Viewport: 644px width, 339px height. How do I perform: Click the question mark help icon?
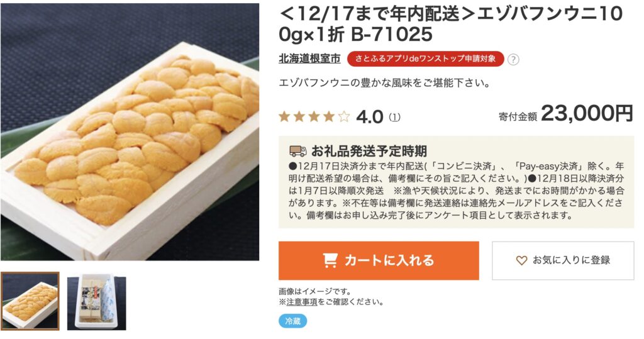pyautogui.click(x=513, y=59)
